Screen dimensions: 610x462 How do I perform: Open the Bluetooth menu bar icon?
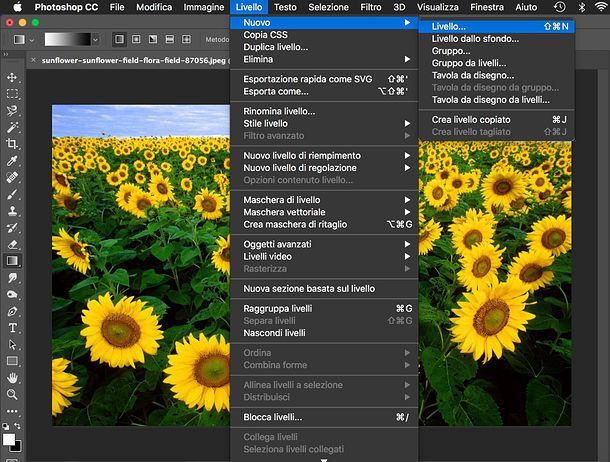[x=582, y=7]
